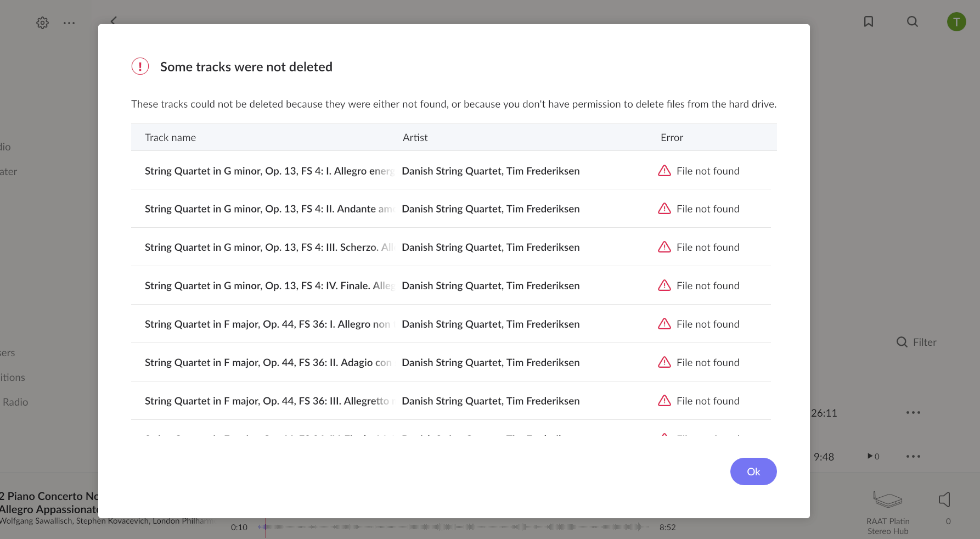The image size is (980, 539).
Task: Seek in the waveform progress bar
Action: [450, 527]
